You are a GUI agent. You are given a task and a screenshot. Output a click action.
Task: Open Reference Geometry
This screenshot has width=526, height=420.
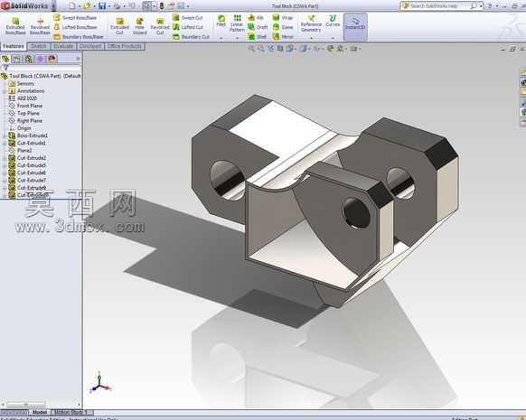(x=311, y=23)
